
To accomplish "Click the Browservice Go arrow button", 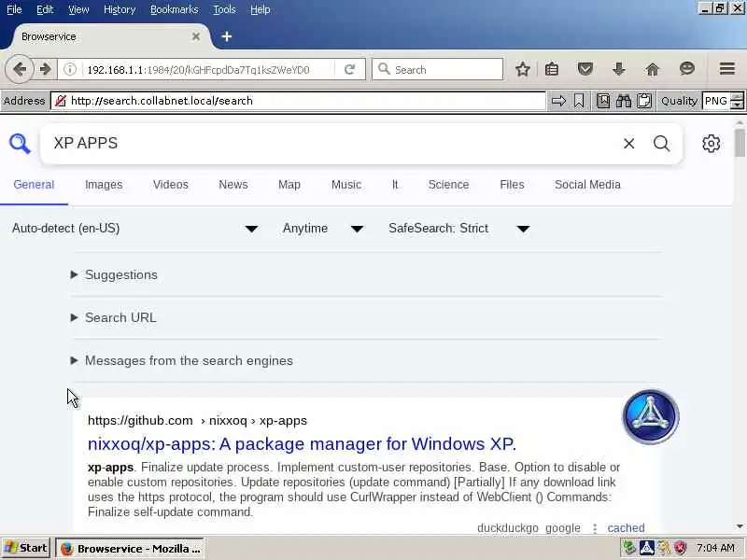I will 558,101.
